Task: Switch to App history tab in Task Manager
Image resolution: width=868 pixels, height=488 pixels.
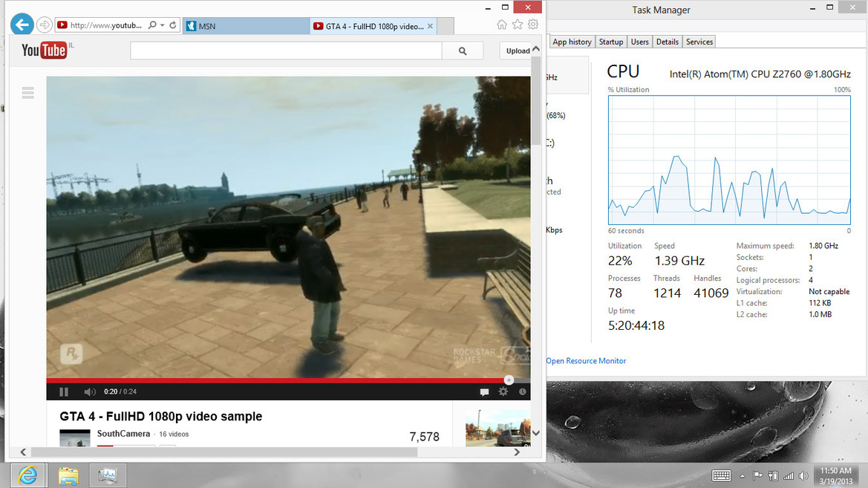Action: coord(572,42)
